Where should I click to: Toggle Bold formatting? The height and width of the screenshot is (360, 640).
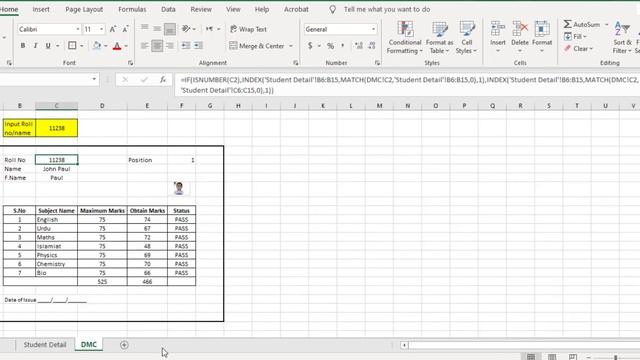coord(23,46)
